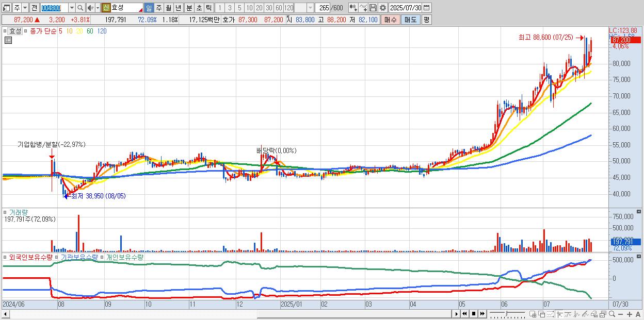The height and width of the screenshot is (320, 644).
Task: Rewind chart replay
Action: 464,314
